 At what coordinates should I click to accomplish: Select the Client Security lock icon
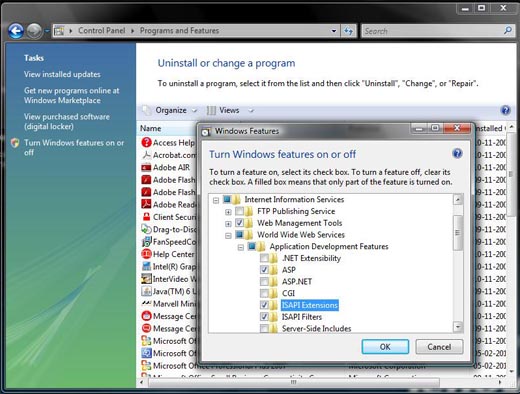[146, 217]
